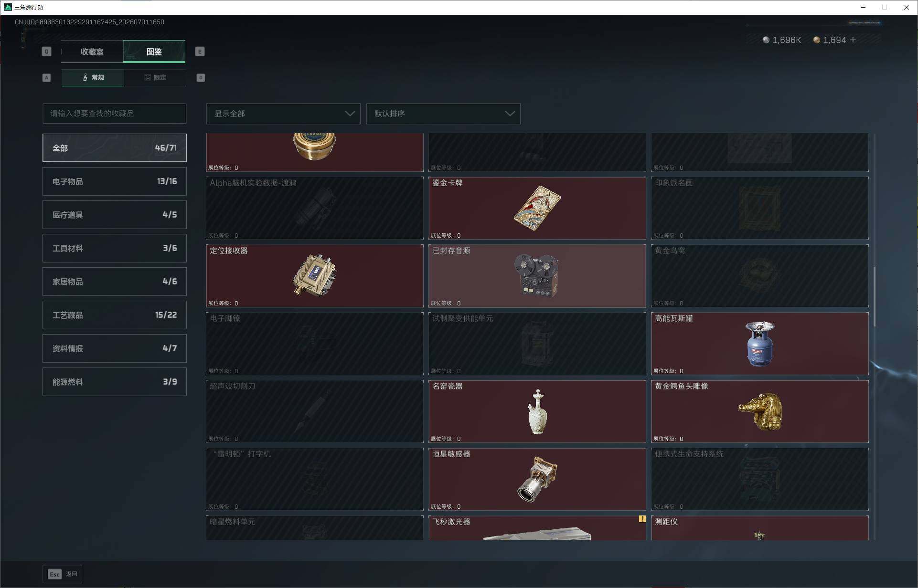Open the 名窑瓷器 porcelain vase card
This screenshot has width=918, height=588.
[x=537, y=411]
